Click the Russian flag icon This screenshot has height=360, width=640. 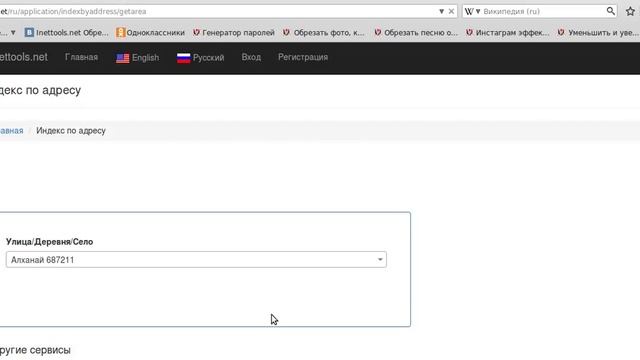[183, 58]
